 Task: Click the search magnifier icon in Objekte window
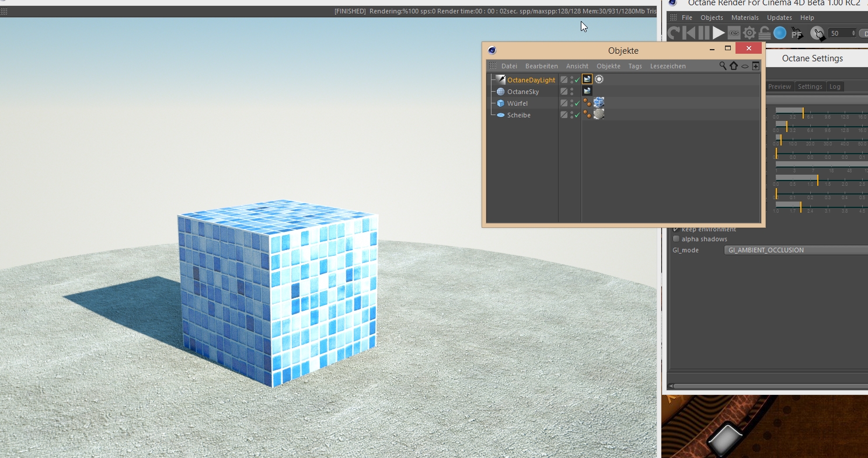723,66
